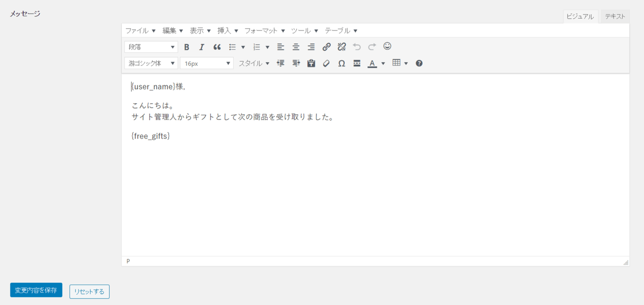Insert a numbered list
The image size is (644, 305).
coord(257,47)
